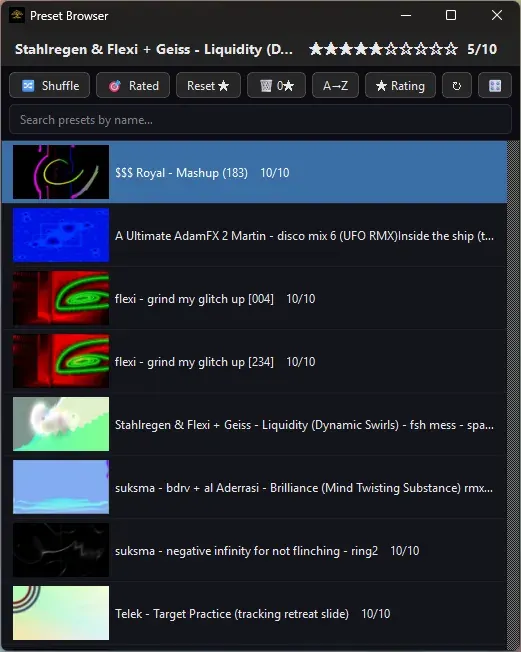Filter presets with the Rated button
This screenshot has width=521, height=652.
click(133, 86)
